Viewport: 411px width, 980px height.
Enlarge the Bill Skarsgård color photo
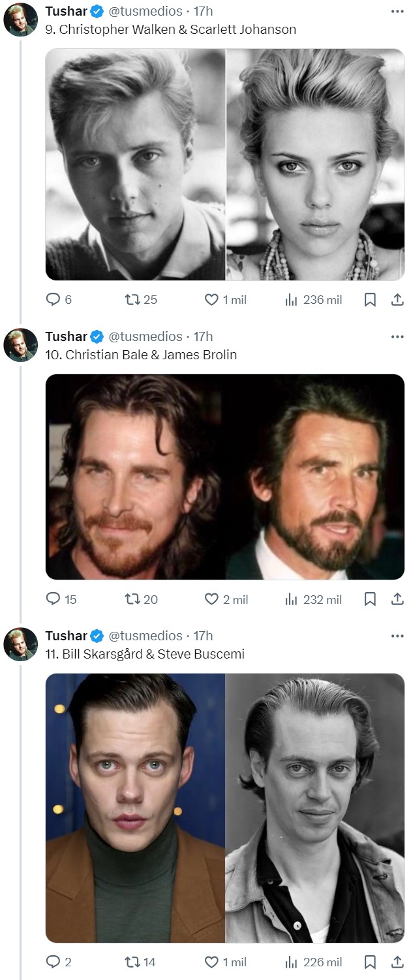point(135,808)
